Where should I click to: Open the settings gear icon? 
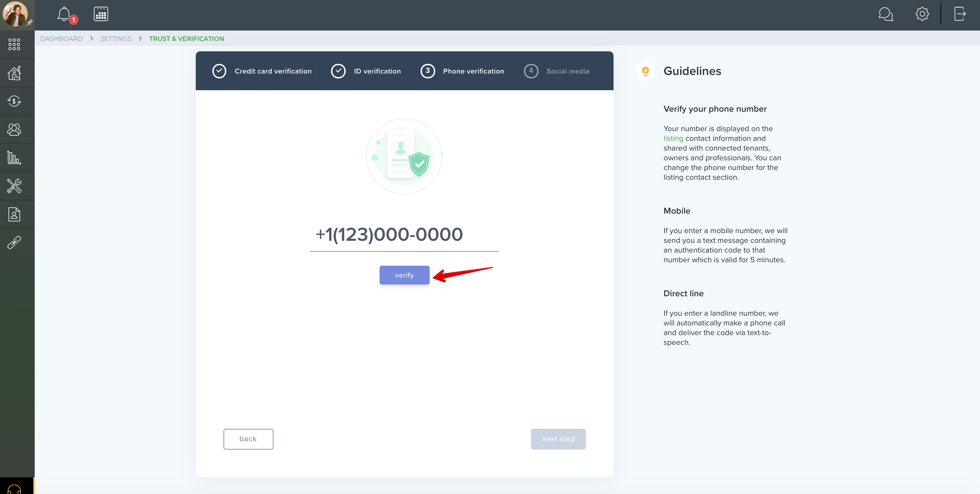click(x=922, y=14)
